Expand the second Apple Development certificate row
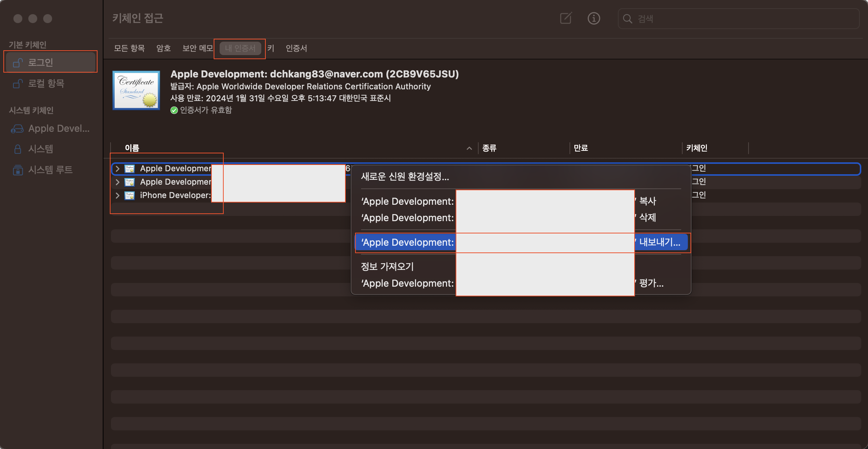Viewport: 868px width, 449px height. (117, 182)
